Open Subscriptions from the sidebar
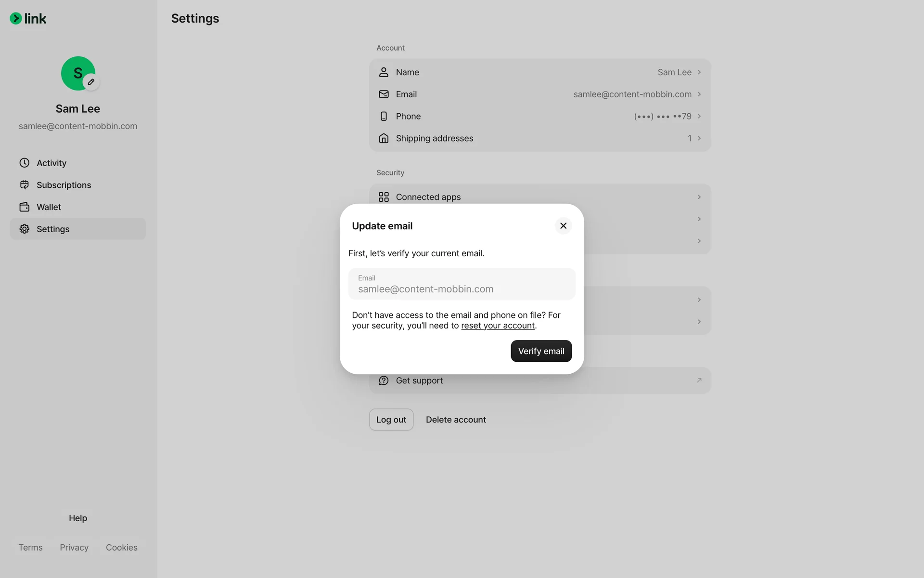 pos(64,185)
